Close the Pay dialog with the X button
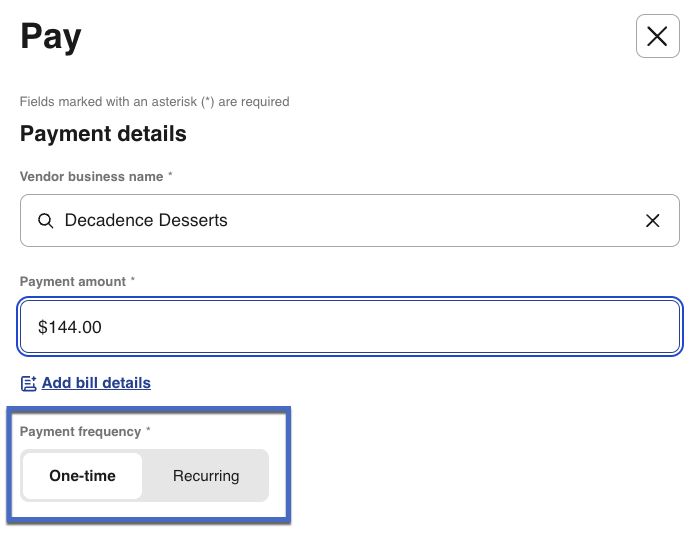 click(657, 37)
